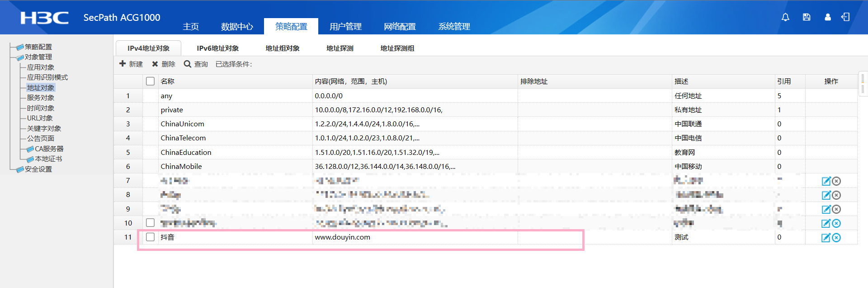The image size is (868, 288).
Task: Expand the CA服务器 tree node
Action: (x=30, y=149)
